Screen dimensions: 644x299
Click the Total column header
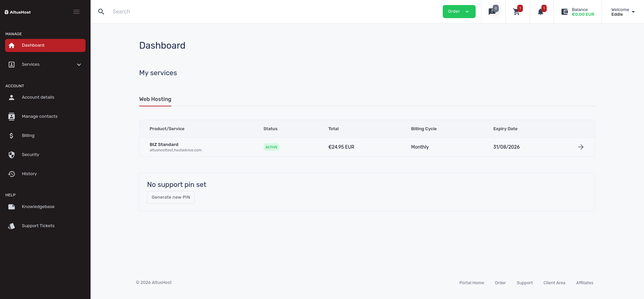point(333,129)
